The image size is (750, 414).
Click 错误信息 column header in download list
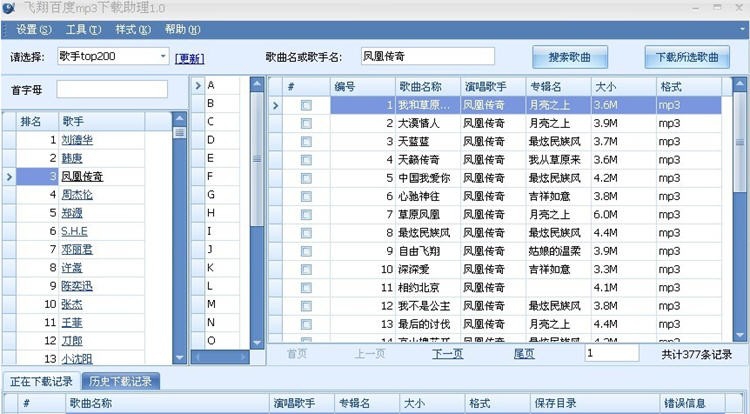click(693, 403)
